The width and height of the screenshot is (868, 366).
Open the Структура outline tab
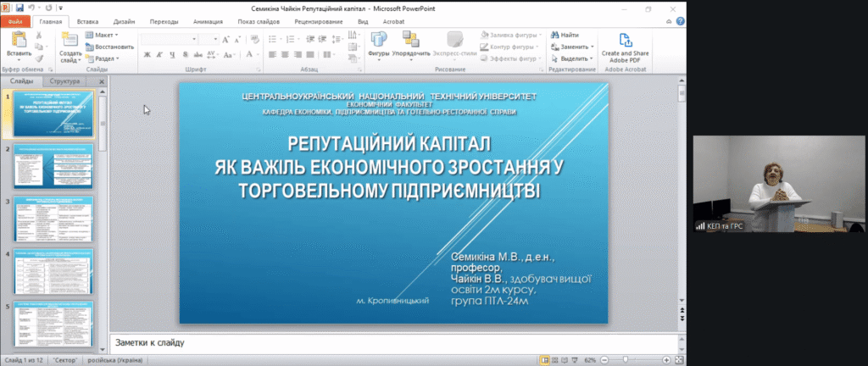[x=64, y=81]
